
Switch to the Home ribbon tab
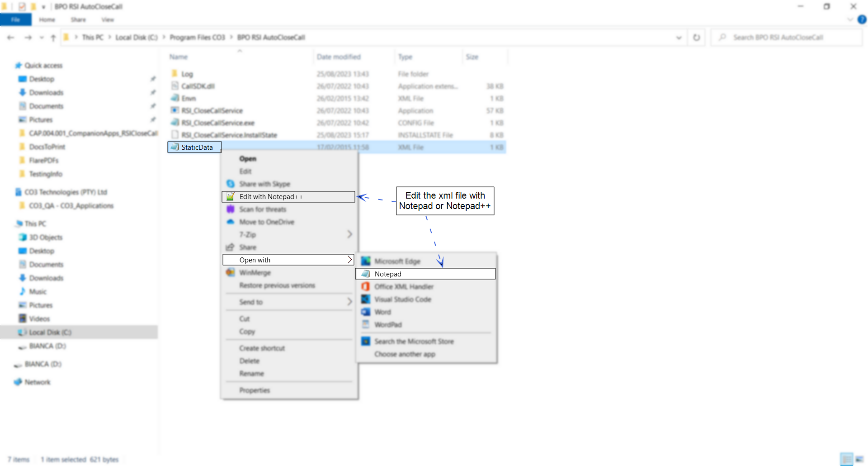47,19
